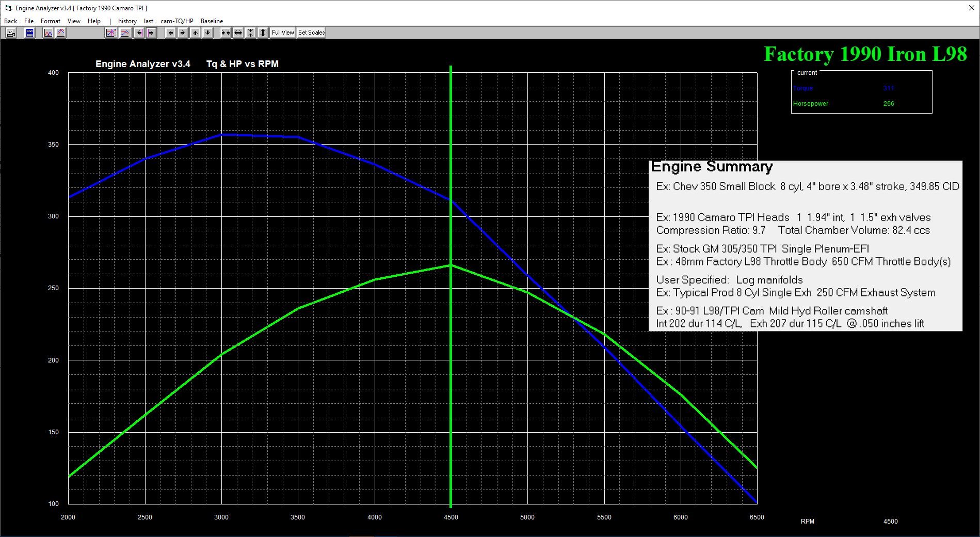Shift the graph up with the arrow

click(195, 33)
